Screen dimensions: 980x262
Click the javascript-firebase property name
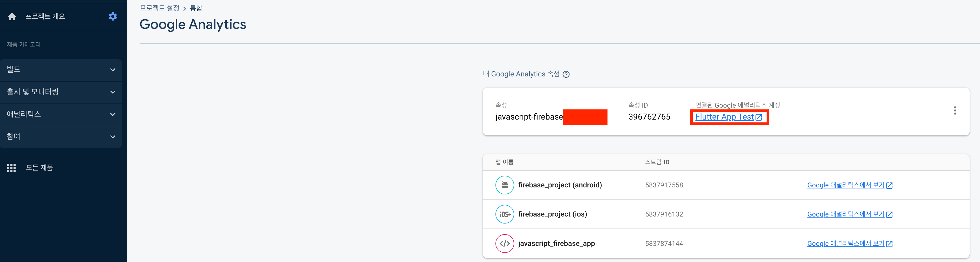(x=529, y=117)
